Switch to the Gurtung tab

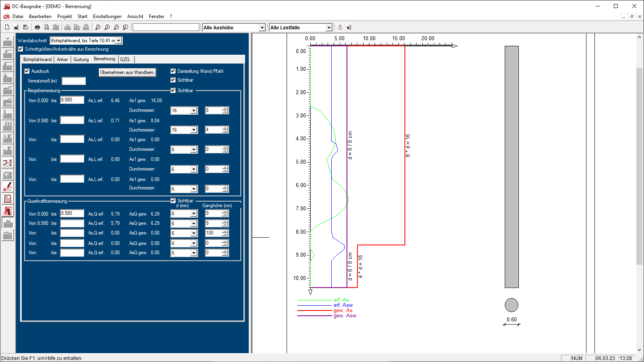tap(81, 60)
